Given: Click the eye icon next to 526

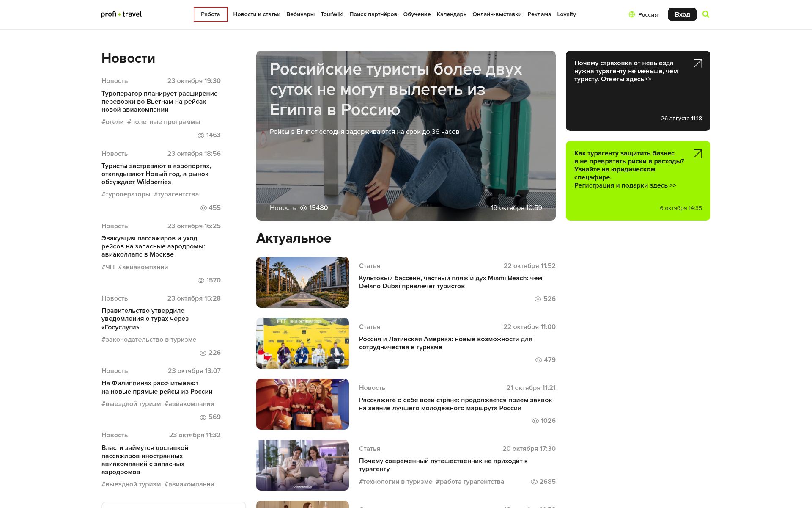Looking at the screenshot, I should click(538, 299).
